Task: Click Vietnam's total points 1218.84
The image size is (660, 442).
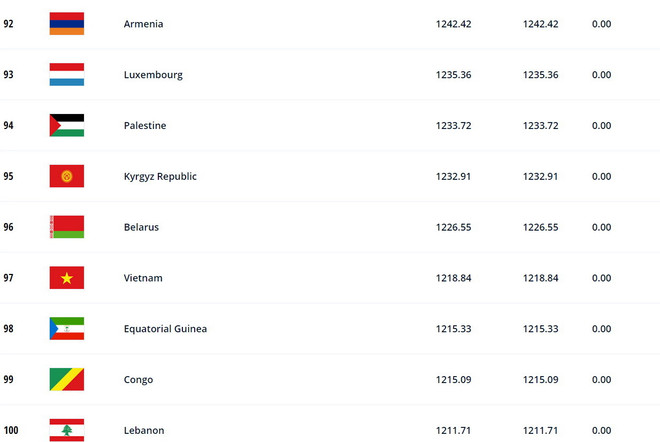Action: (452, 278)
